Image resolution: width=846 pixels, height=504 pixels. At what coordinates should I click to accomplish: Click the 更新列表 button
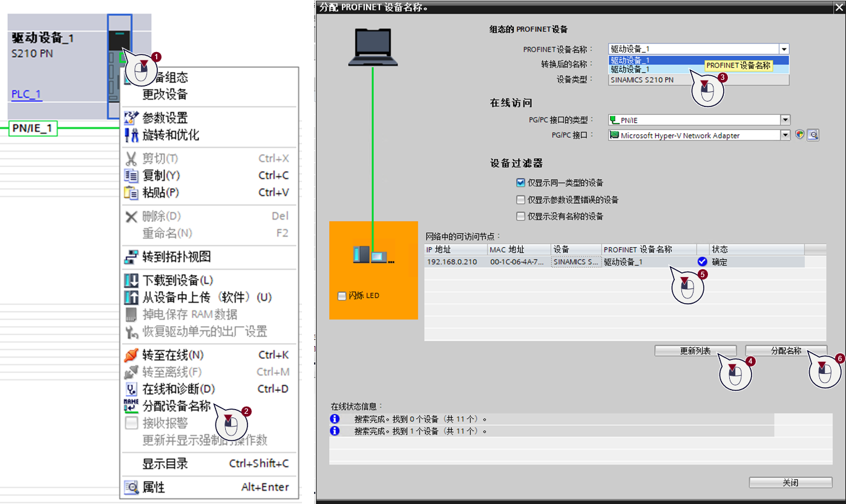click(x=695, y=351)
